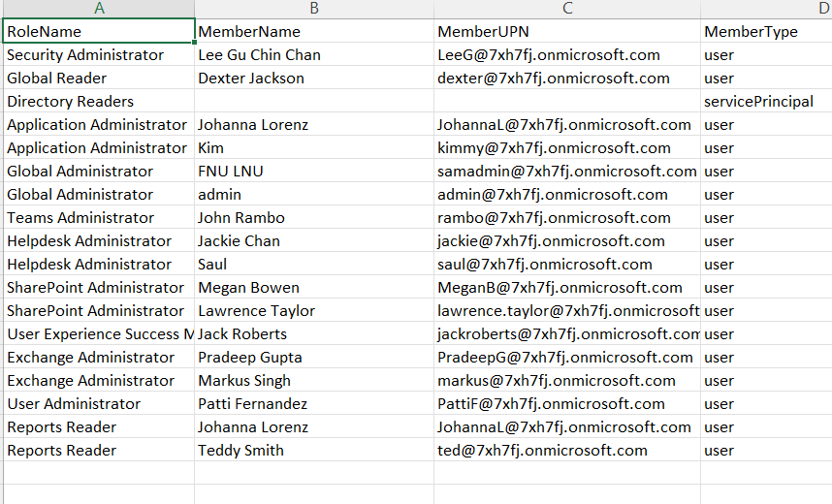832x504 pixels.
Task: Select the RoleName header cell
Action: point(99,31)
